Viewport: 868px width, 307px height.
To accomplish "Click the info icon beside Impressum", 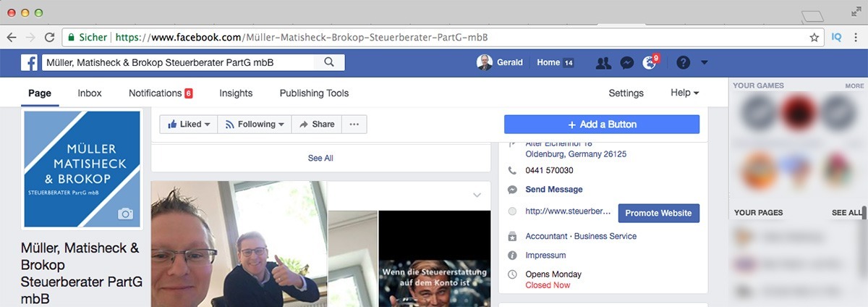I will pos(512,255).
